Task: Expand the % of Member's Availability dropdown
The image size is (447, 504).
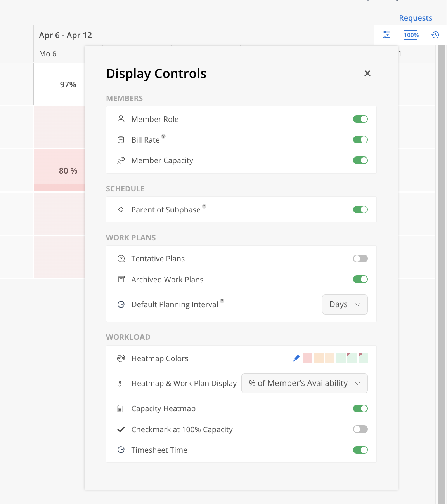Action: pos(304,383)
